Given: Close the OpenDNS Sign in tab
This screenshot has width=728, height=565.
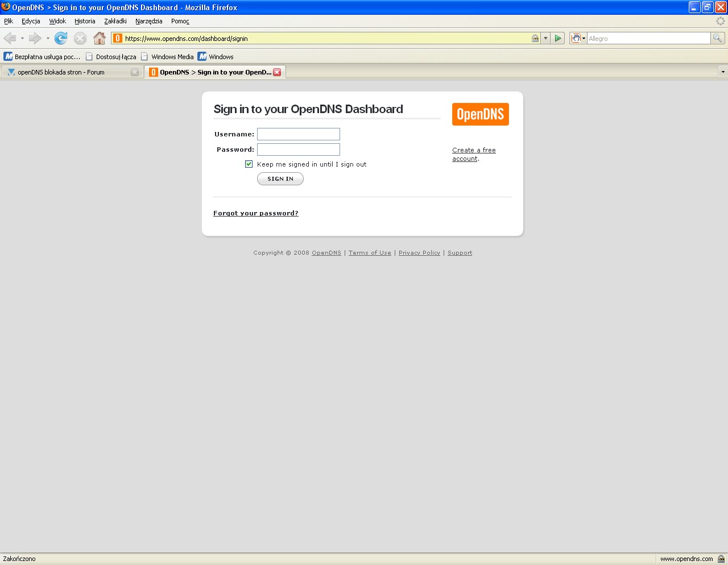Looking at the screenshot, I should point(277,72).
